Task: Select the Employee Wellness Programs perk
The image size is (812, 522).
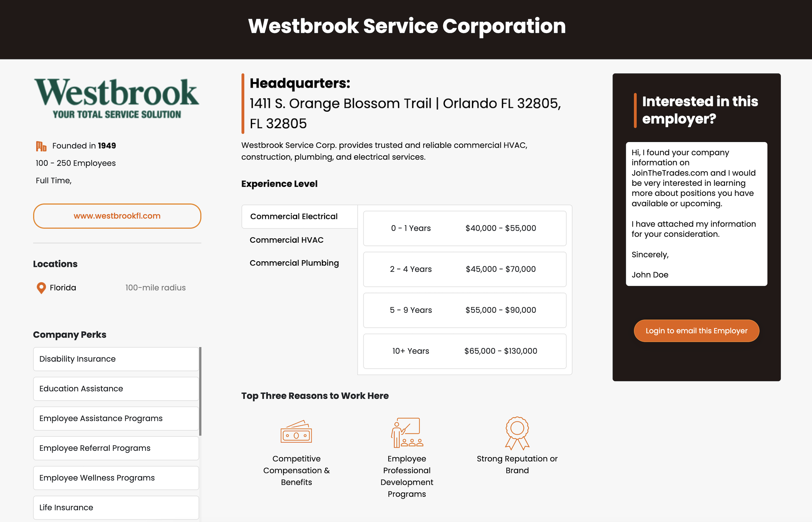Action: coord(116,478)
